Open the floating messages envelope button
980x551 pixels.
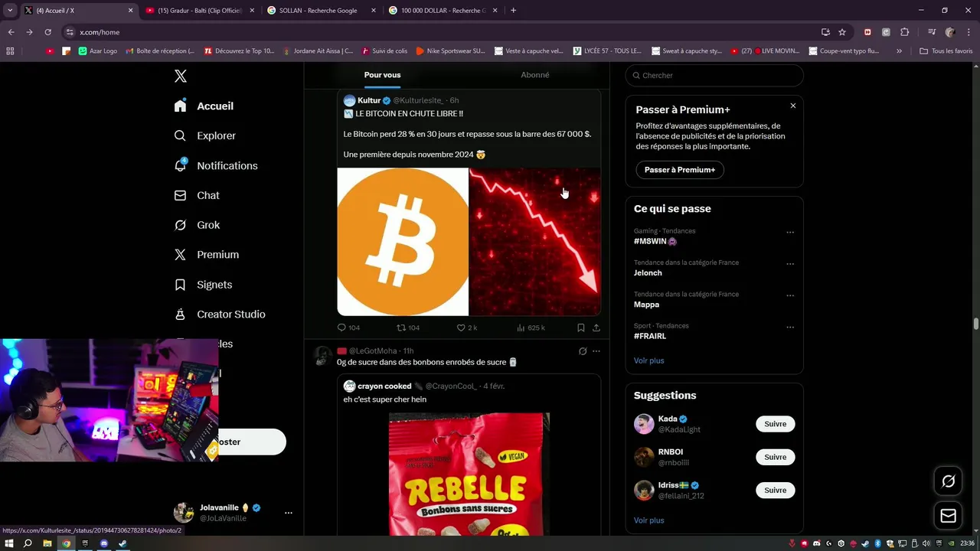[x=948, y=516]
